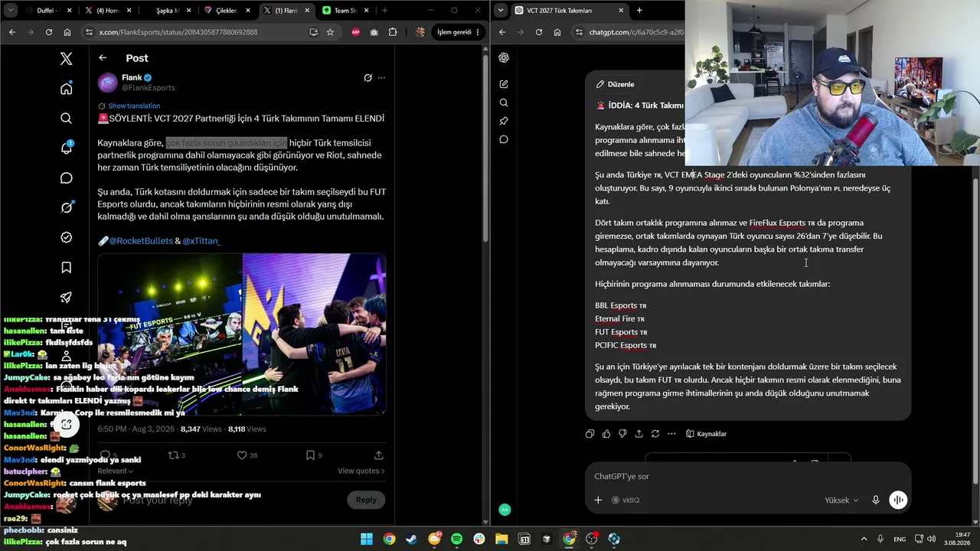The height and width of the screenshot is (551, 980).
Task: Give thumbs down to ChatGPT response
Action: pos(622,434)
